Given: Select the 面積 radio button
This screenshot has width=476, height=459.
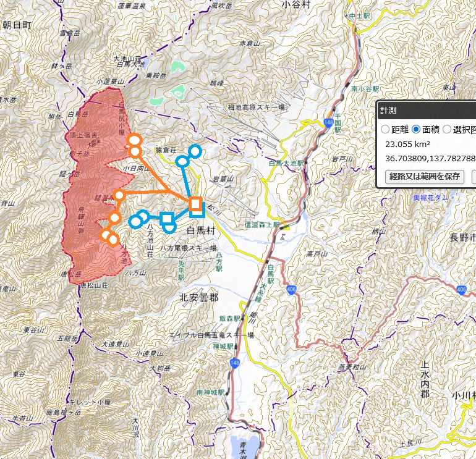Looking at the screenshot, I should point(416,130).
